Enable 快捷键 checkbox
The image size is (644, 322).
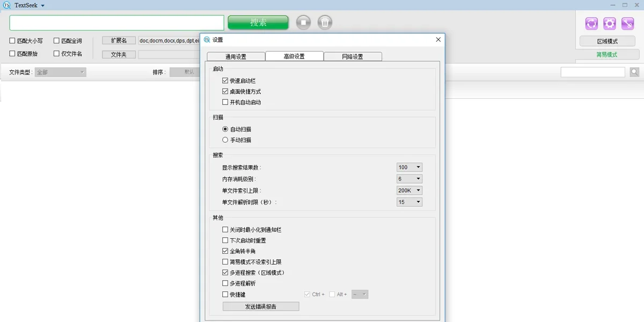tap(225, 294)
